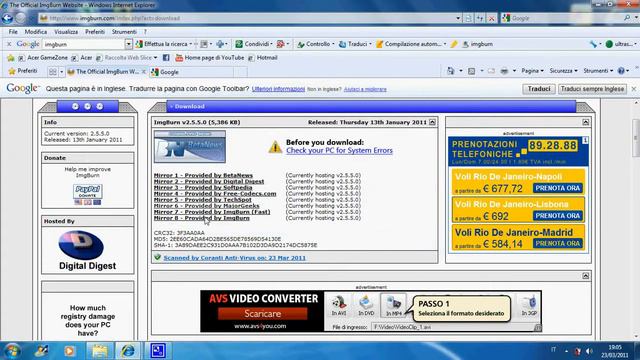Click Scanned by Coranti Anti-Virus link
Image resolution: width=640 pixels, height=360 pixels.
(x=234, y=258)
